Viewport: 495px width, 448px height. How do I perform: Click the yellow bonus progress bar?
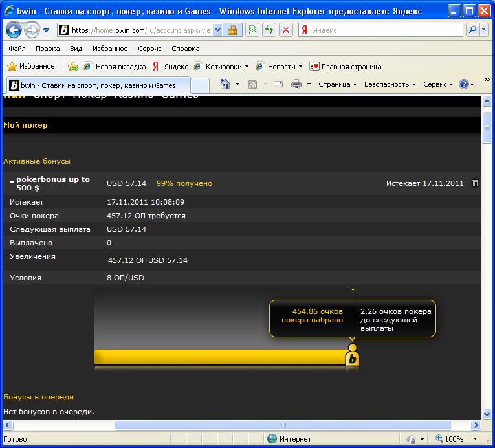pos(221,357)
